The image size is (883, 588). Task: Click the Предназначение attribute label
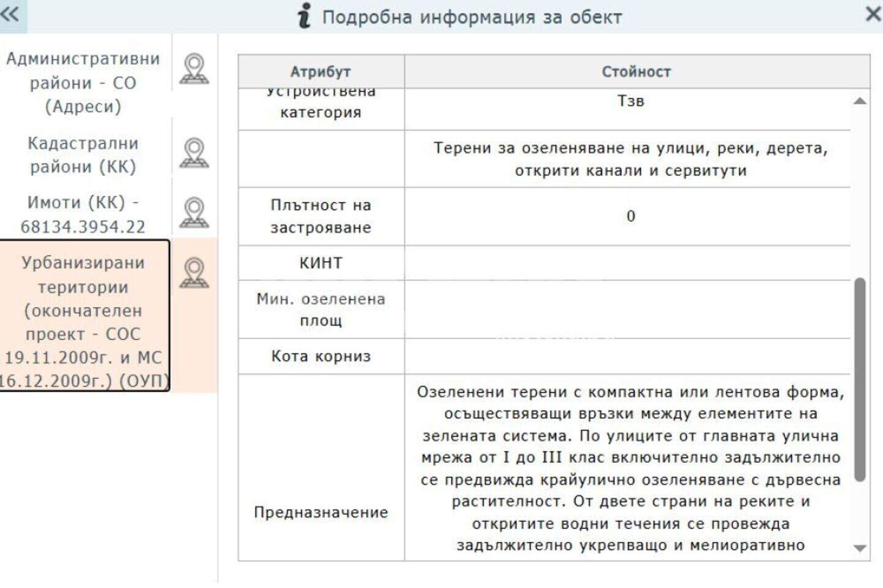tap(321, 513)
